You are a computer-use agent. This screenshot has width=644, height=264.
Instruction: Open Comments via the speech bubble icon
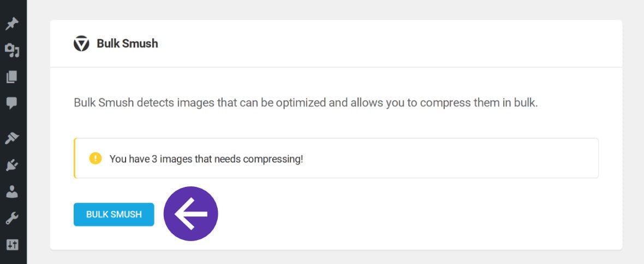pyautogui.click(x=12, y=103)
